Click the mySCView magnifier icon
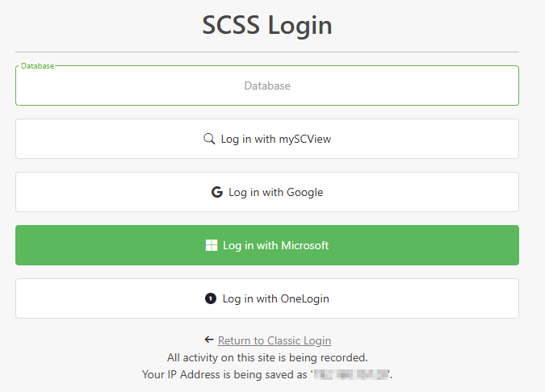This screenshot has height=392, width=545. pos(209,139)
